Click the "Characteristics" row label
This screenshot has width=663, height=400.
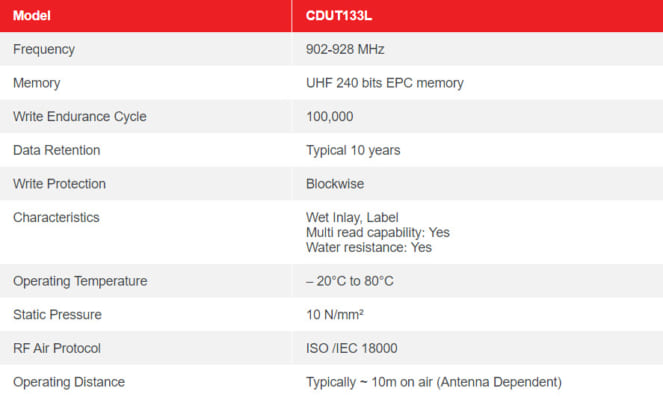[56, 217]
